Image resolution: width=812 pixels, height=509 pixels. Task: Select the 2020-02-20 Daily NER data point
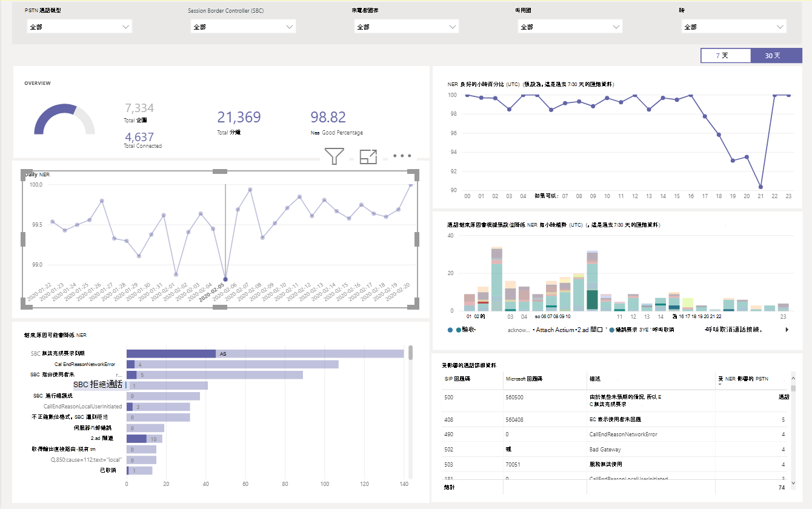point(411,185)
